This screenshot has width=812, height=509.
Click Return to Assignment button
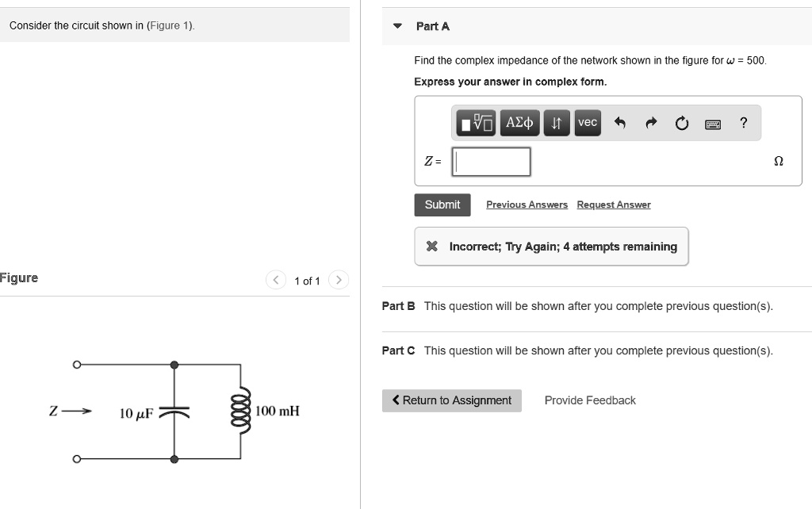(451, 400)
